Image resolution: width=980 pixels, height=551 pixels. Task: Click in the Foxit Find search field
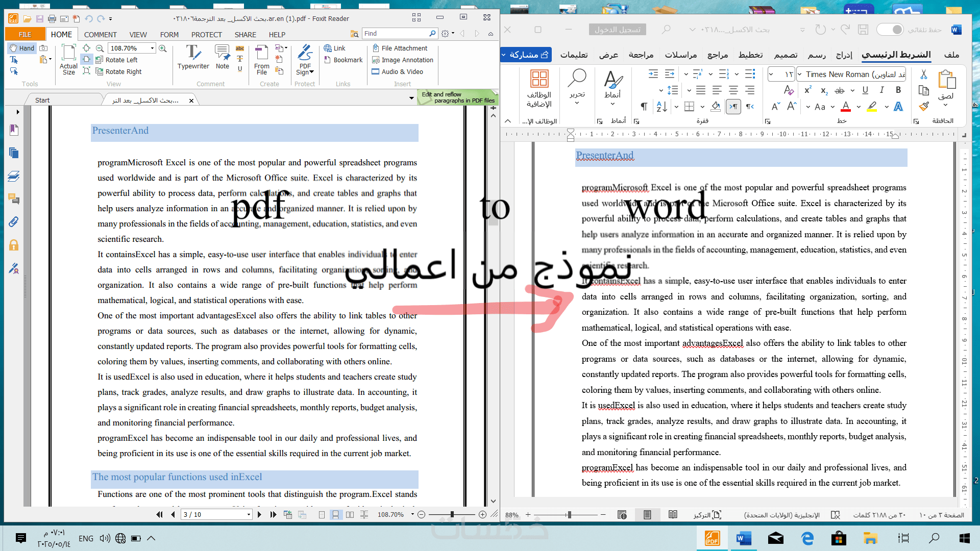(396, 34)
